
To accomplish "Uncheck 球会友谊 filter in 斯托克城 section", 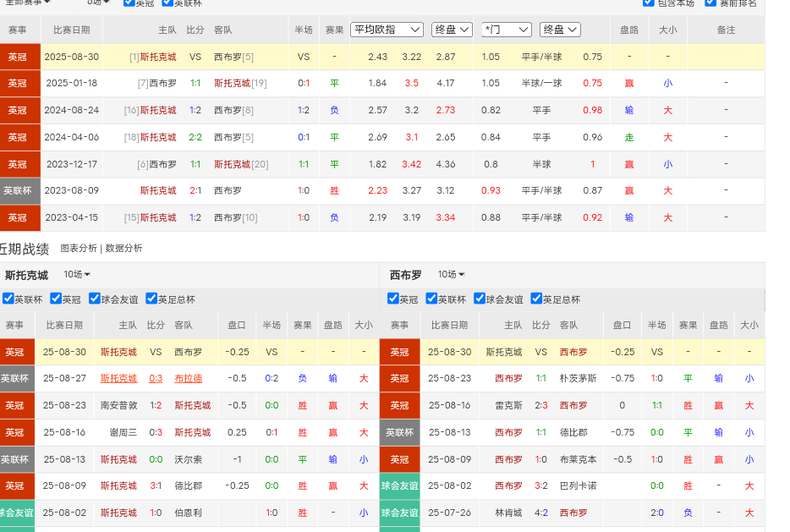I will tap(94, 299).
